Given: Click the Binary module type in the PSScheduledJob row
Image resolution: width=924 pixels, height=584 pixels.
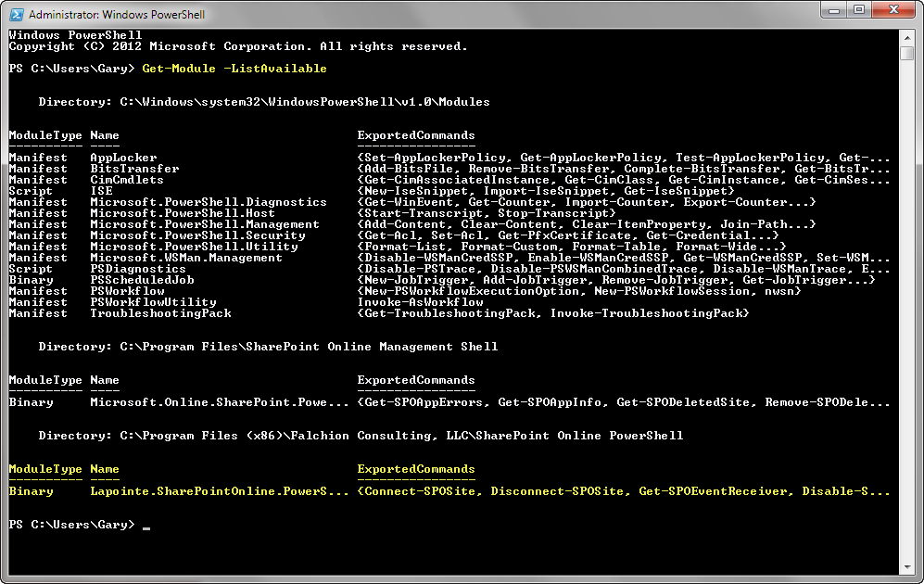Looking at the screenshot, I should pos(31,280).
